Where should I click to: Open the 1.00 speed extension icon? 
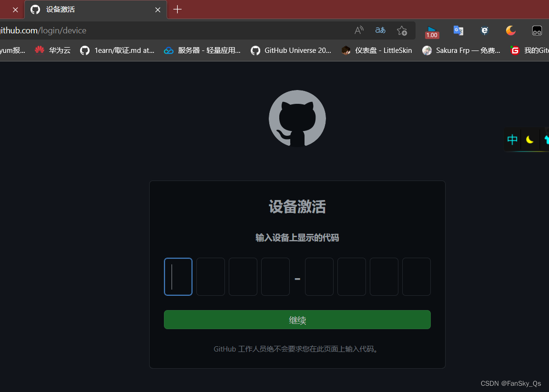[x=432, y=32]
